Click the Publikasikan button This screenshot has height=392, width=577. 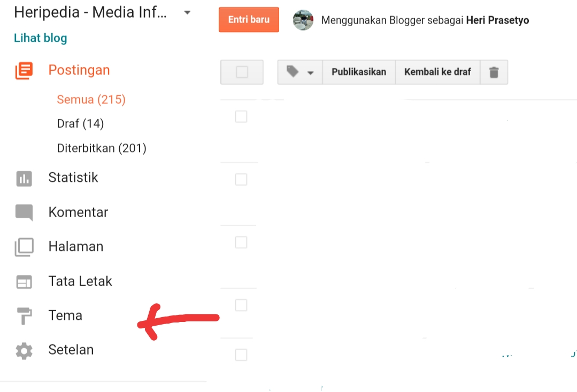tap(359, 72)
